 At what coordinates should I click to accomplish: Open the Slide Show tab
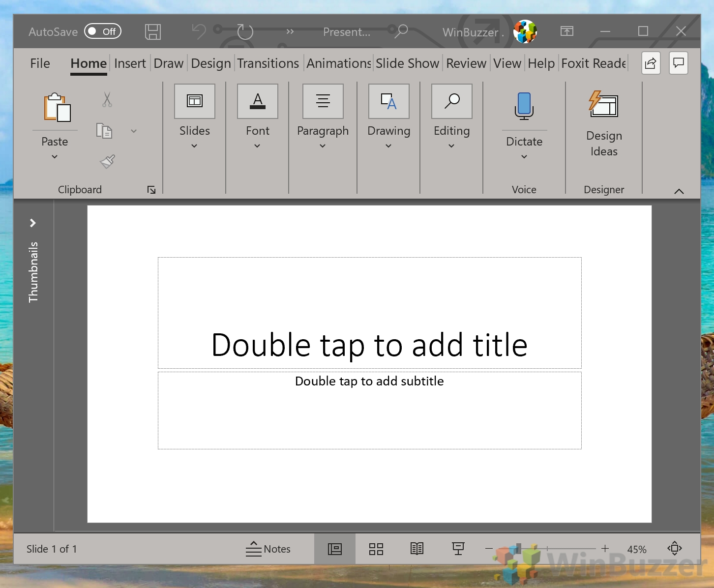coord(407,63)
